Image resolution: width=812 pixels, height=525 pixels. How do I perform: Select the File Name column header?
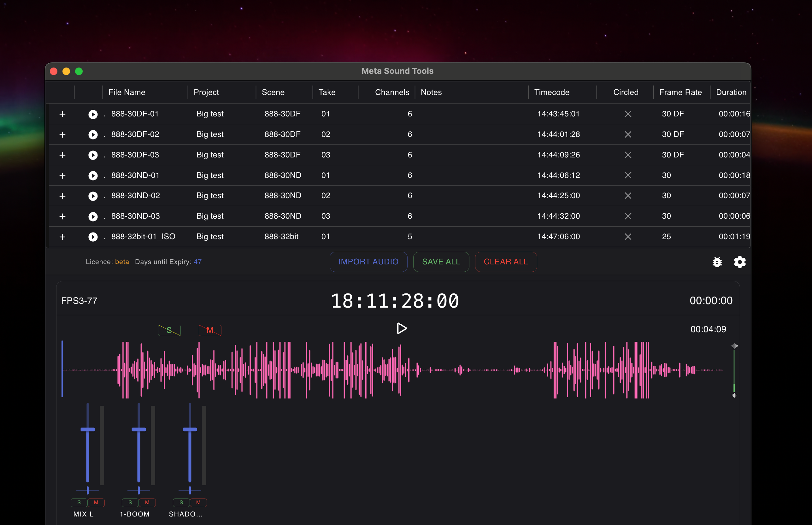click(x=127, y=92)
